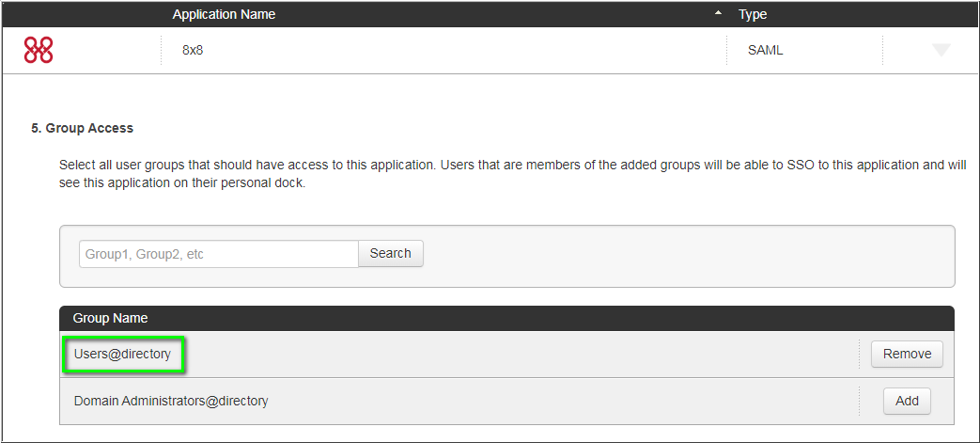Click the 5. Group Access section heading

(82, 128)
